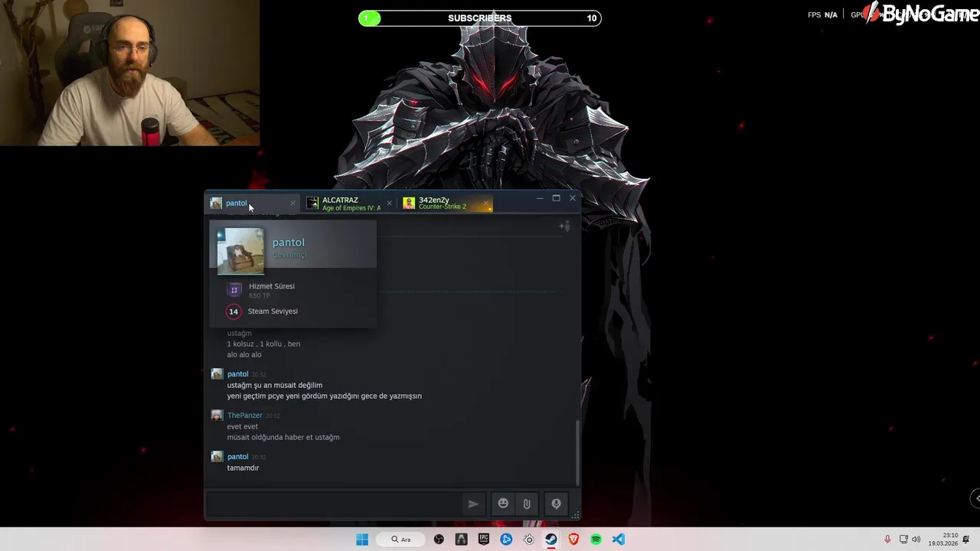The height and width of the screenshot is (551, 980).
Task: Click the message 'tamamdır'
Action: (243, 468)
